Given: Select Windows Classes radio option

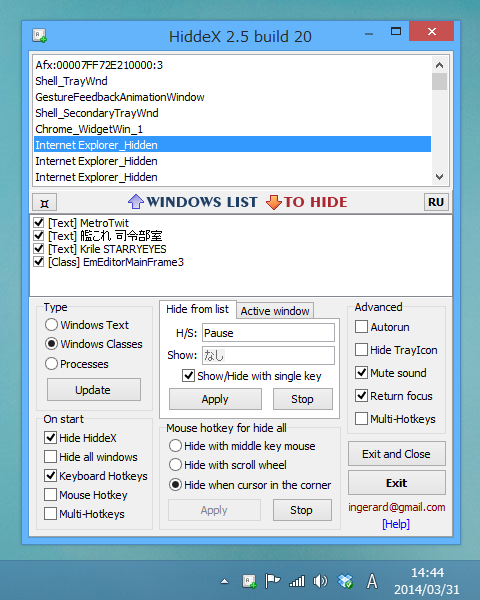Looking at the screenshot, I should tap(94, 344).
